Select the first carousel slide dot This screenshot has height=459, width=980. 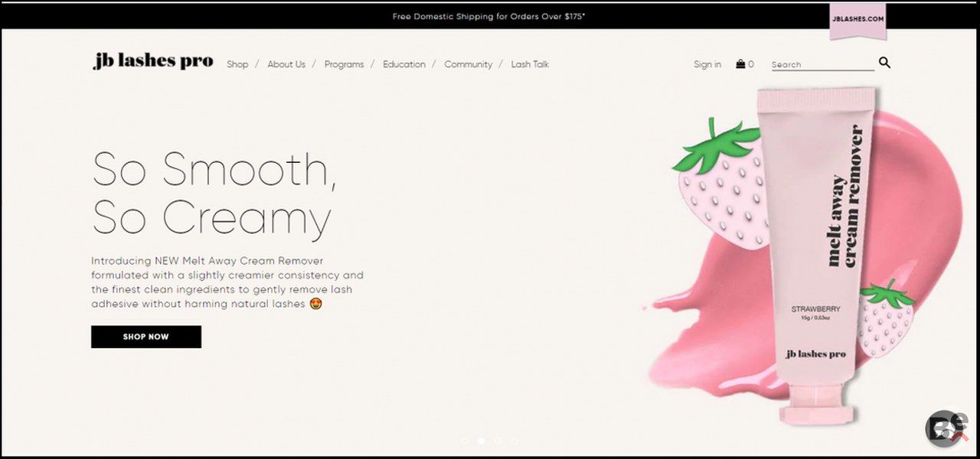(x=464, y=441)
